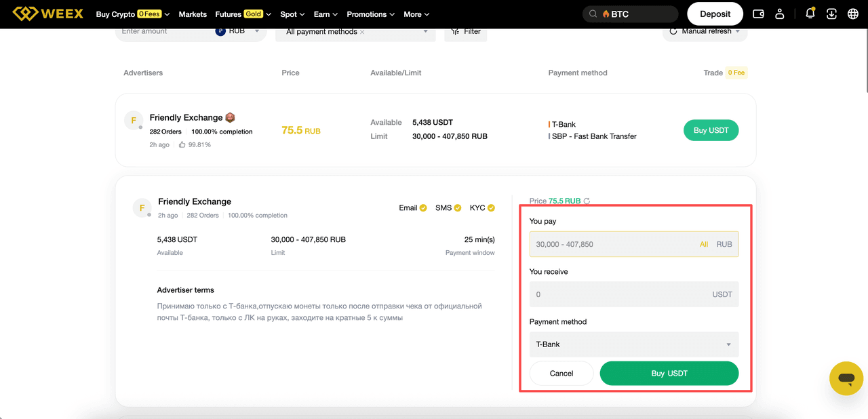Click the BTC search box

[631, 14]
